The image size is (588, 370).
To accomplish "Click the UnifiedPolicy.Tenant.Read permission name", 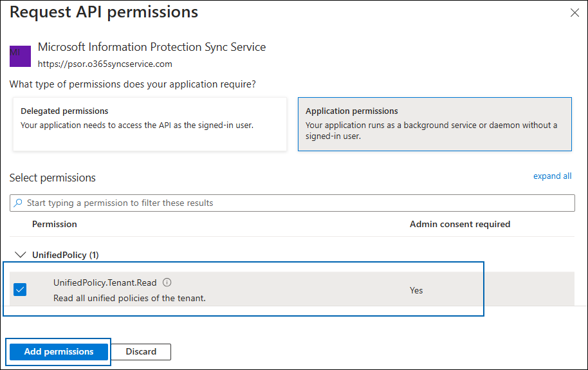I will coord(106,282).
